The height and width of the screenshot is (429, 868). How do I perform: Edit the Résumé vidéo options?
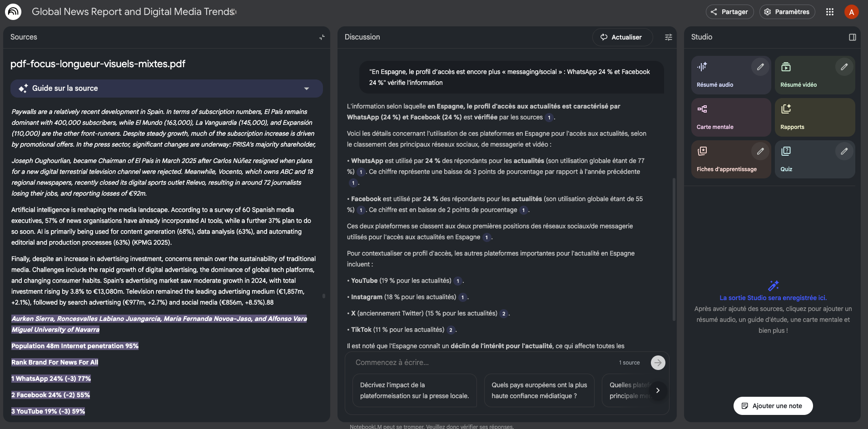pos(843,67)
